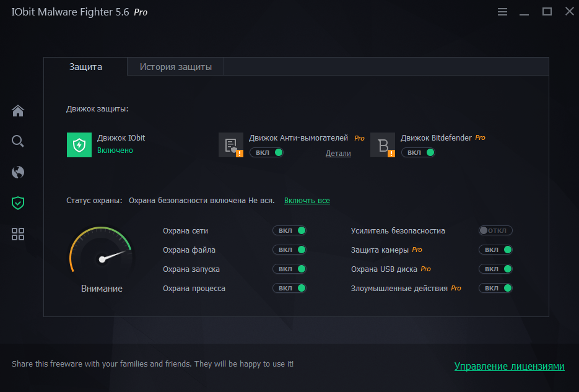Click the Движок Анти-вымогателей label

(x=298, y=137)
